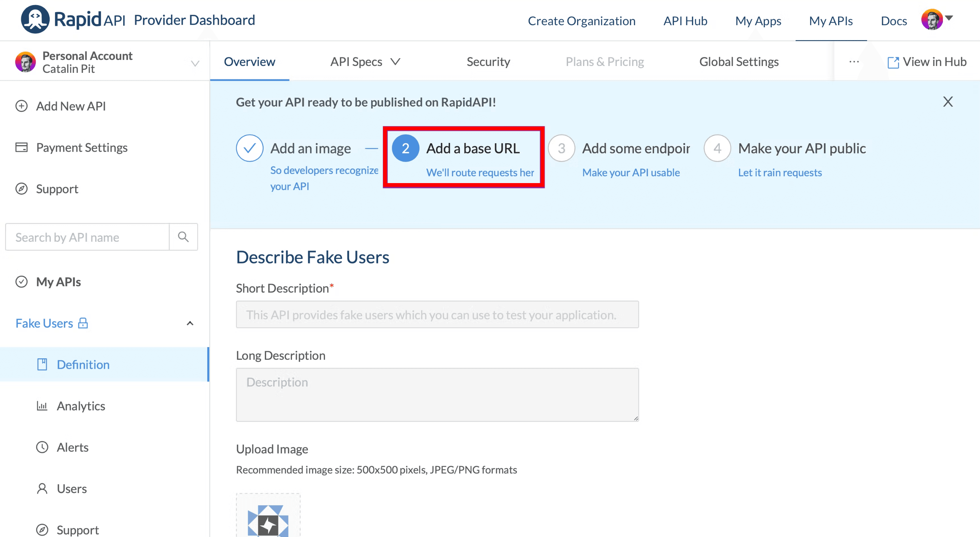
Task: Open My APIs in top navigation
Action: coord(831,20)
